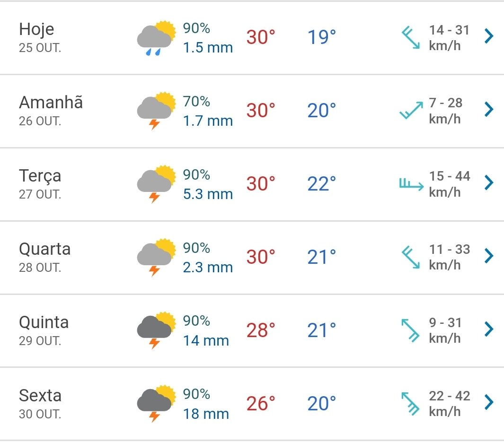This screenshot has height=442, width=504.
Task: Click the 18 mm rainfall for Sexta
Action: click(206, 414)
